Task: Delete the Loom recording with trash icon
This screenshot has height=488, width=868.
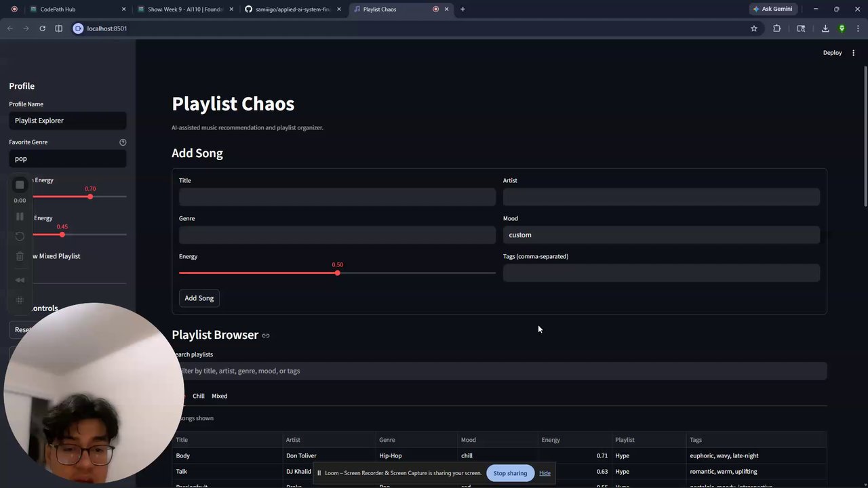Action: (x=20, y=256)
